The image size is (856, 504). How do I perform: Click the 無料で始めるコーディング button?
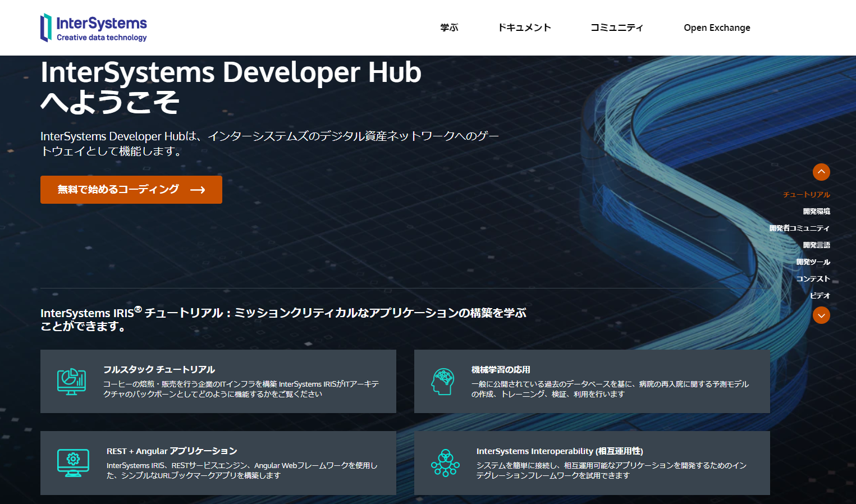pyautogui.click(x=131, y=190)
